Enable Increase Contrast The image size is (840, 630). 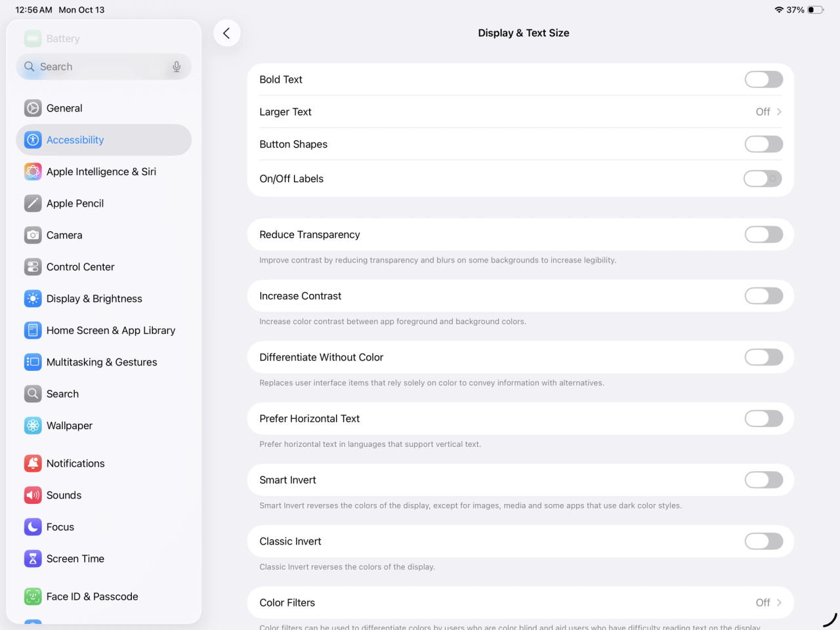[x=763, y=296]
